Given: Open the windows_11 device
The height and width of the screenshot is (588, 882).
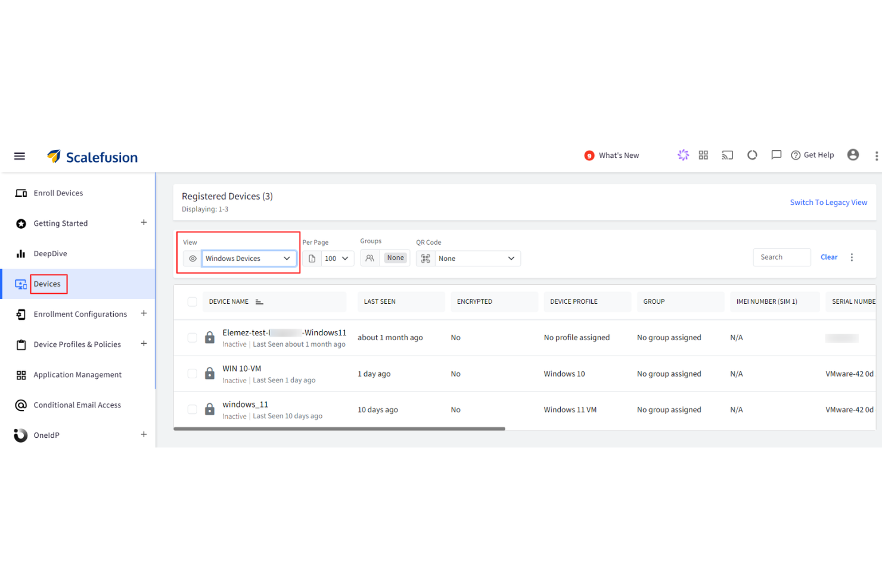Looking at the screenshot, I should tap(246, 405).
